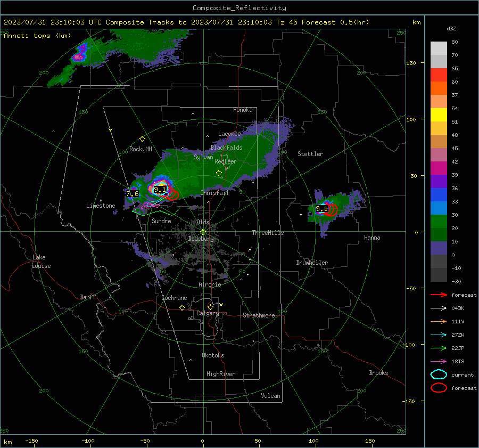
Task: Click the Sundre town label
Action: [161, 221]
